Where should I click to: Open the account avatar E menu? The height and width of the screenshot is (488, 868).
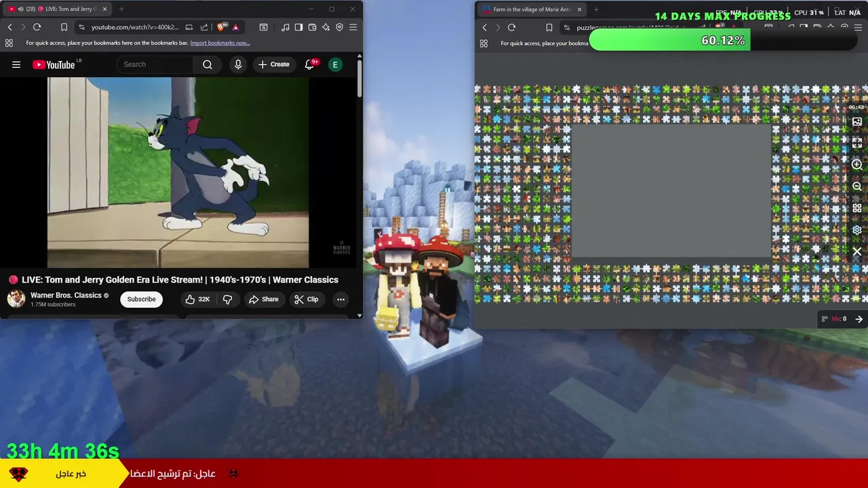(335, 64)
